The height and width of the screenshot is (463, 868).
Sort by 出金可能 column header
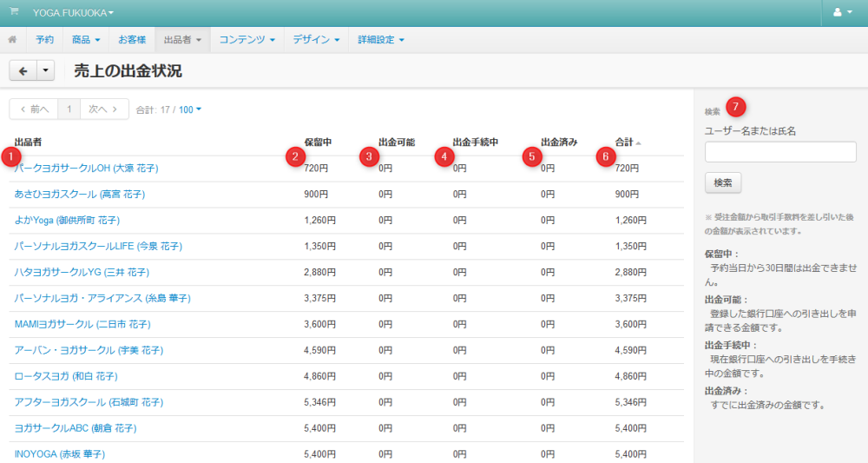point(397,142)
